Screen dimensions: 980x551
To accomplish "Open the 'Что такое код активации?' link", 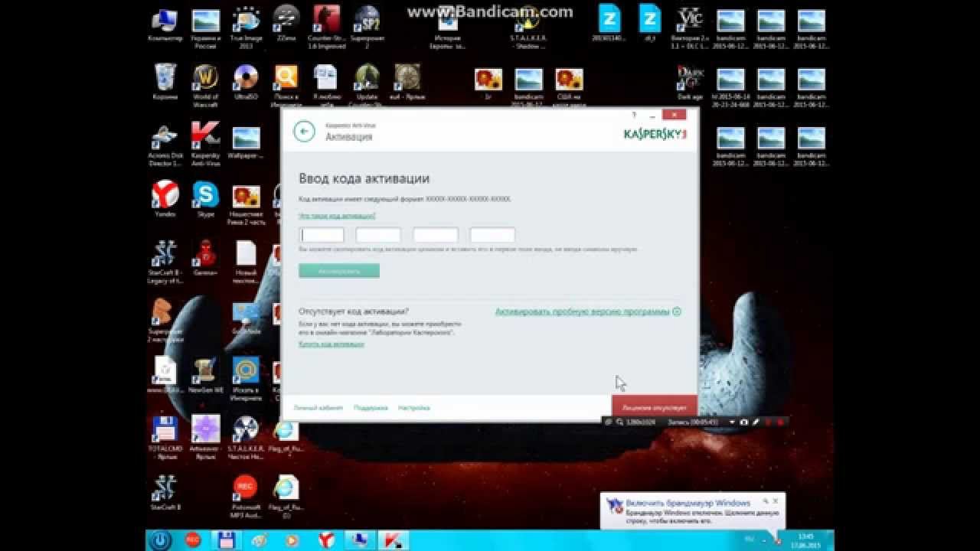I will coord(337,216).
